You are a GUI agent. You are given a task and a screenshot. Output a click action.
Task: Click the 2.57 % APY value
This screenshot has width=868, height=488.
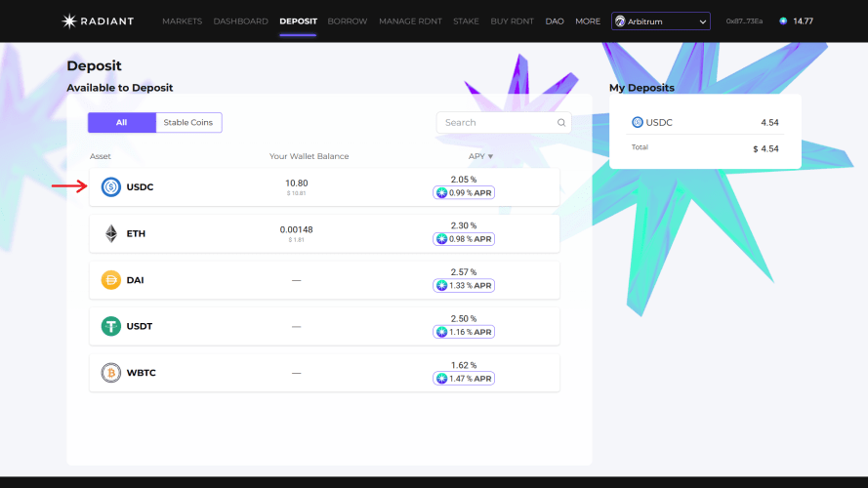click(464, 272)
